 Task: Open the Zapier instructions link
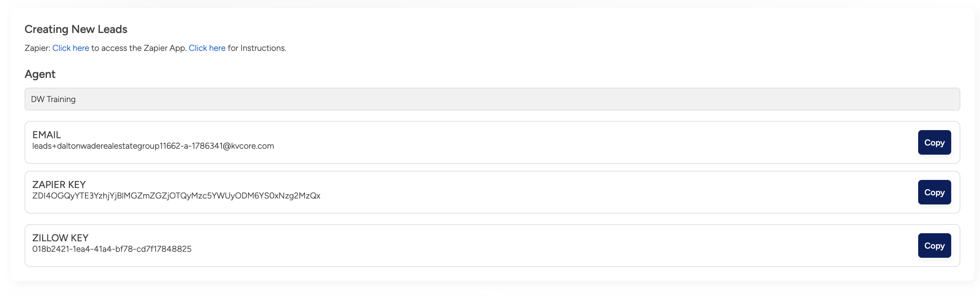click(x=207, y=48)
